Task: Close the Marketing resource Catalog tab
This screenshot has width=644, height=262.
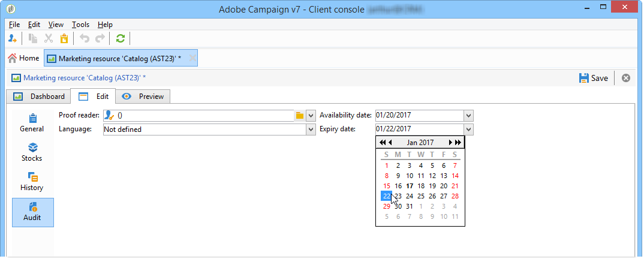Action: coord(192,58)
